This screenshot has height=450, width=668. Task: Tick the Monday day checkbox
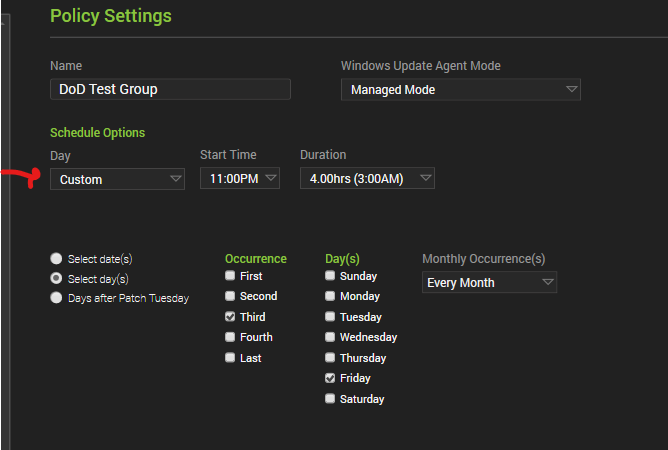coord(331,296)
